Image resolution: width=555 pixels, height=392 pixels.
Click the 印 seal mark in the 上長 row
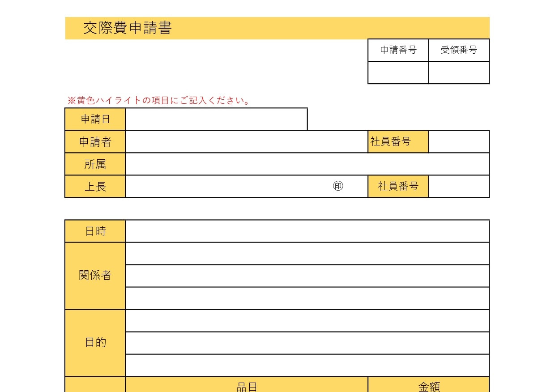pyautogui.click(x=338, y=186)
